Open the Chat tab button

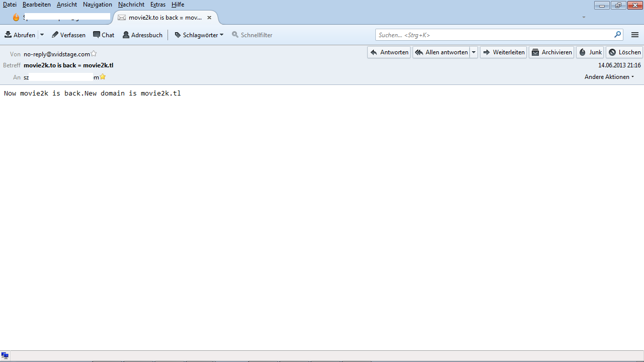(104, 35)
